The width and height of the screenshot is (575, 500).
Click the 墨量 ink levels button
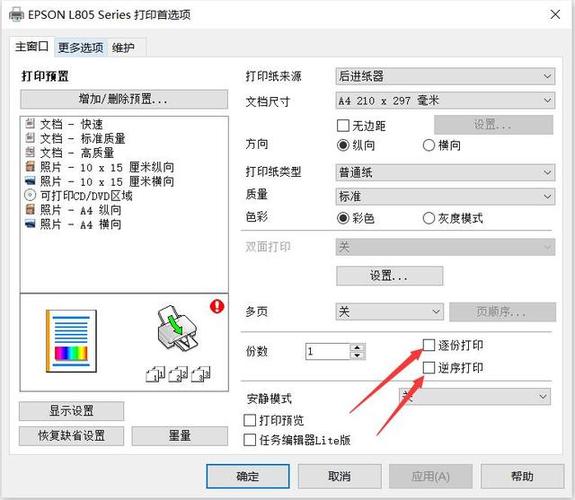[x=180, y=436]
